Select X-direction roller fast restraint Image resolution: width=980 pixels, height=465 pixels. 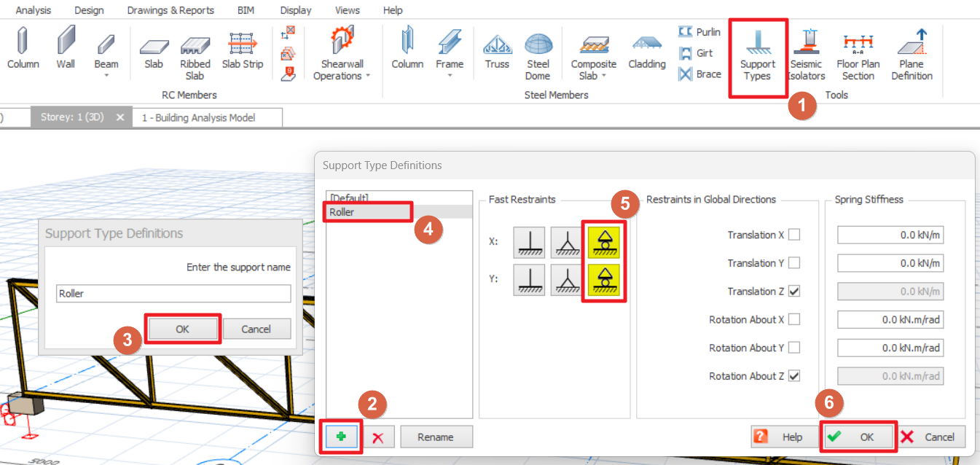click(603, 242)
